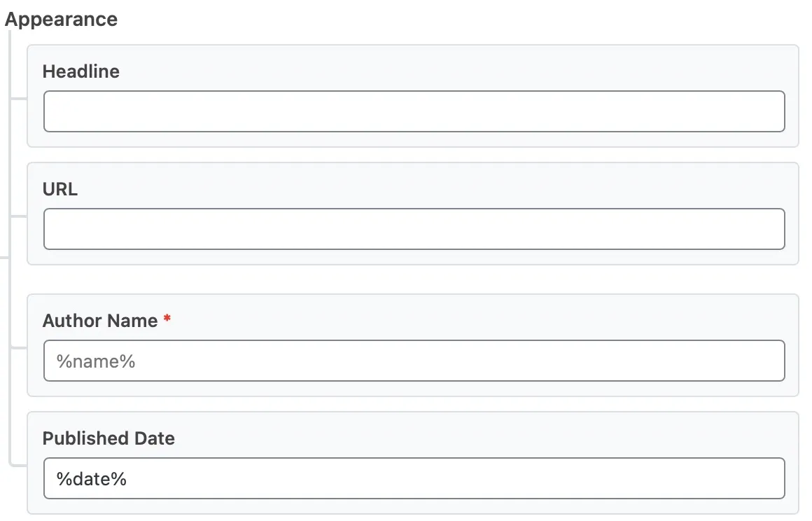Click the Published Date label text
Screen dimensions: 812x521
pos(108,438)
